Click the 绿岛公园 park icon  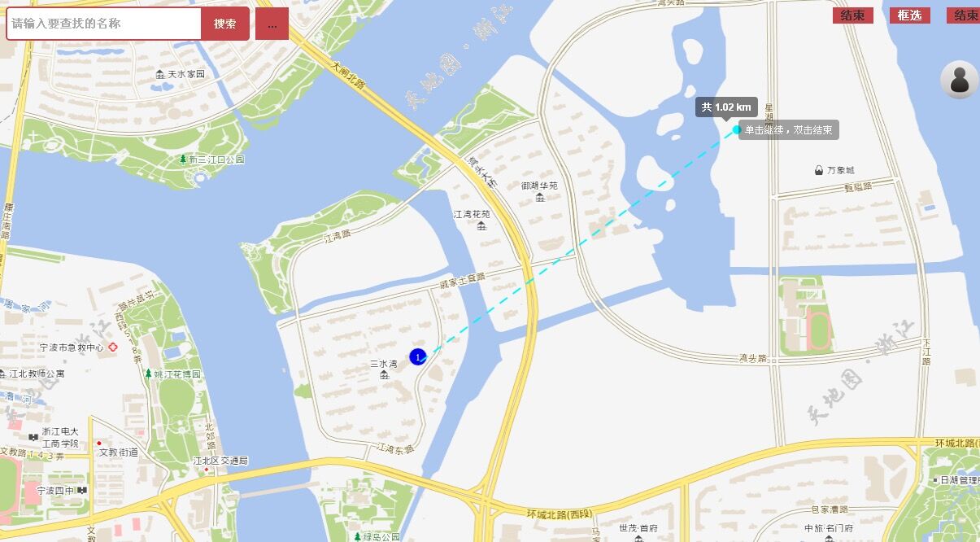357,537
